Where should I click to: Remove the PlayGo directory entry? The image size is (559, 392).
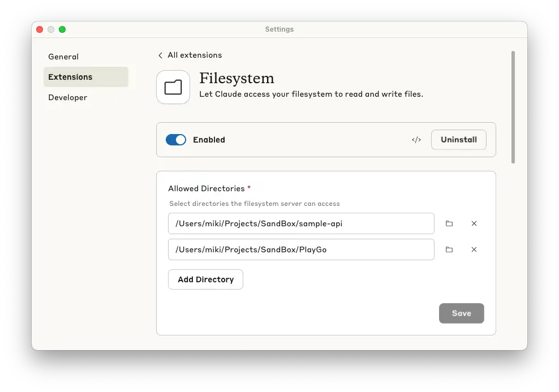[x=474, y=249]
